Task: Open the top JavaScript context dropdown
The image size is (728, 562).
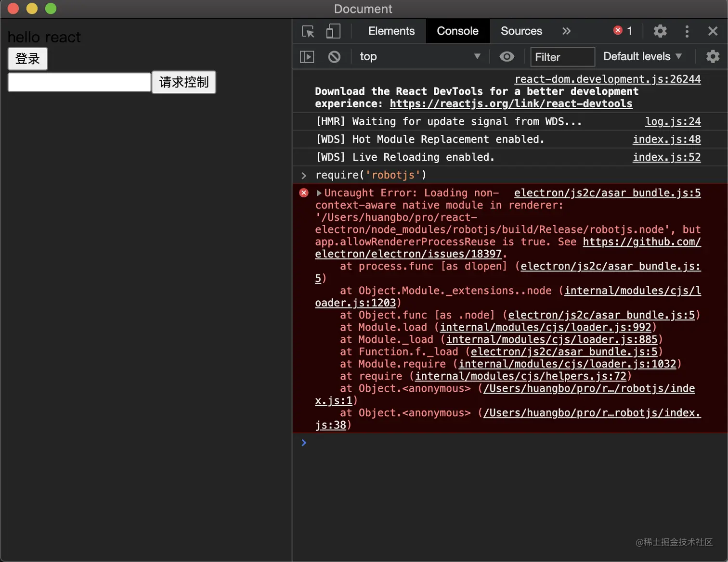Action: pyautogui.click(x=420, y=56)
